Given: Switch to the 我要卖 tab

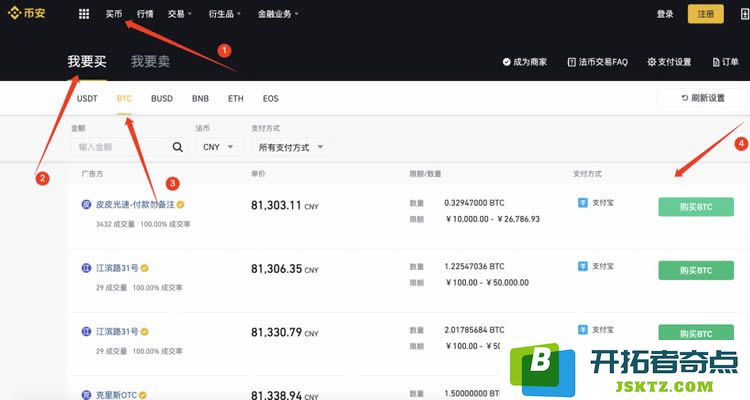Looking at the screenshot, I should (150, 61).
